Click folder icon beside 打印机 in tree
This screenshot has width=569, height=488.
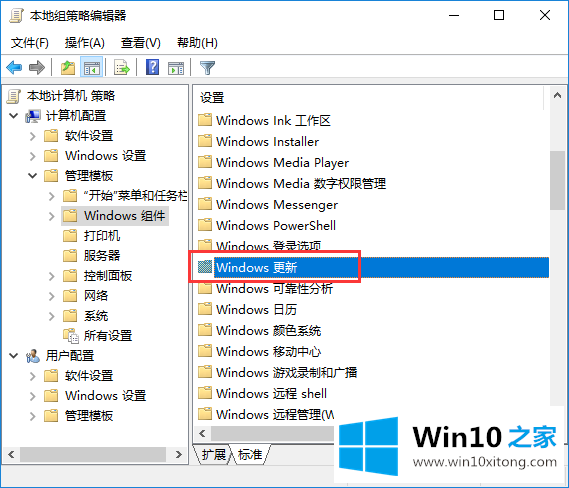70,235
